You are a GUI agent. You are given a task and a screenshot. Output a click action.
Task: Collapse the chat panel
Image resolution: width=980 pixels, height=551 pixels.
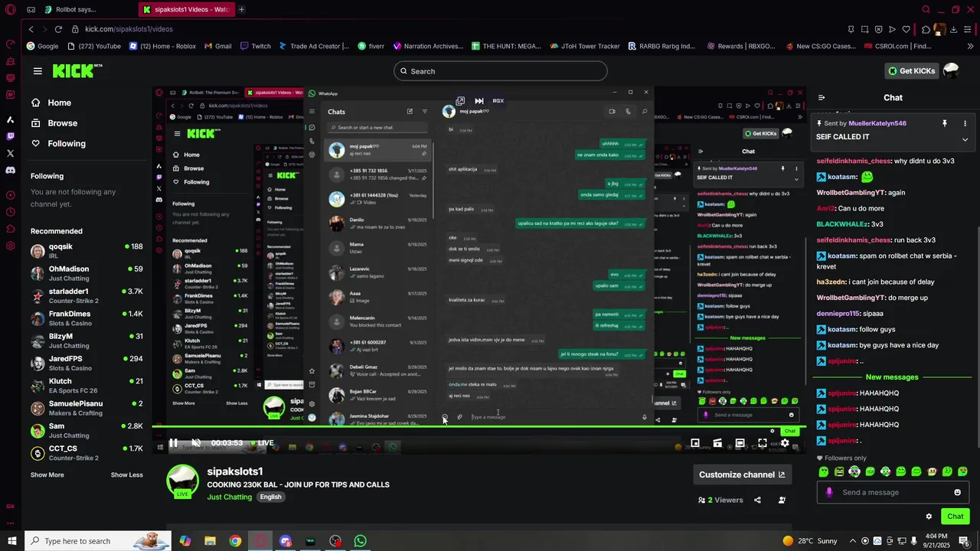(822, 98)
